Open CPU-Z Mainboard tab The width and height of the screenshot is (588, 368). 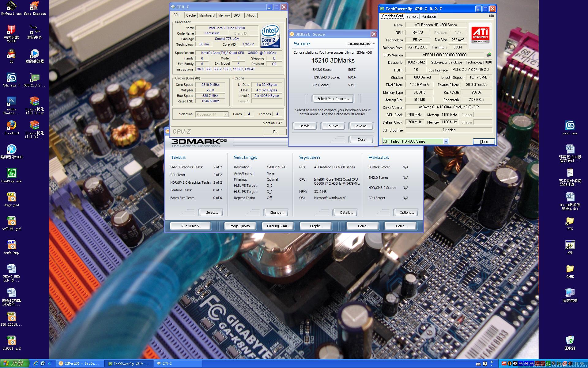[207, 15]
